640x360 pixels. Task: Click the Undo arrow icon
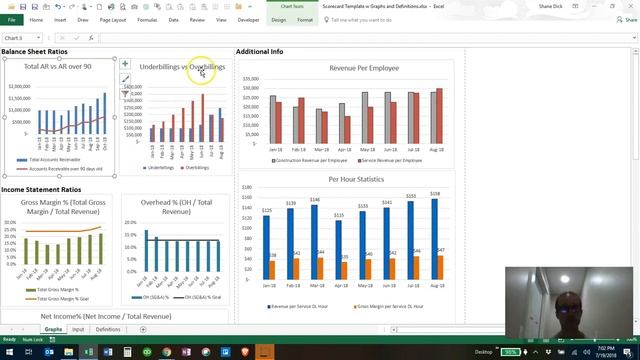click(x=58, y=7)
